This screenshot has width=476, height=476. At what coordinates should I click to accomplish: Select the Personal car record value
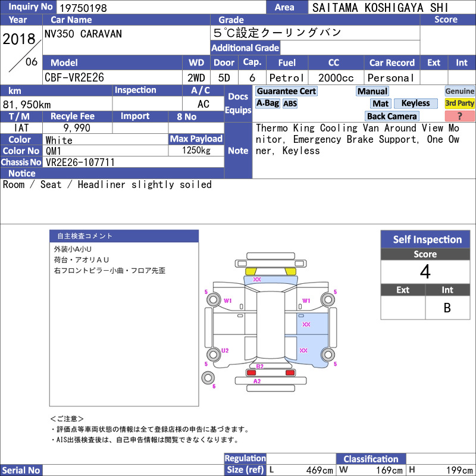click(x=391, y=78)
